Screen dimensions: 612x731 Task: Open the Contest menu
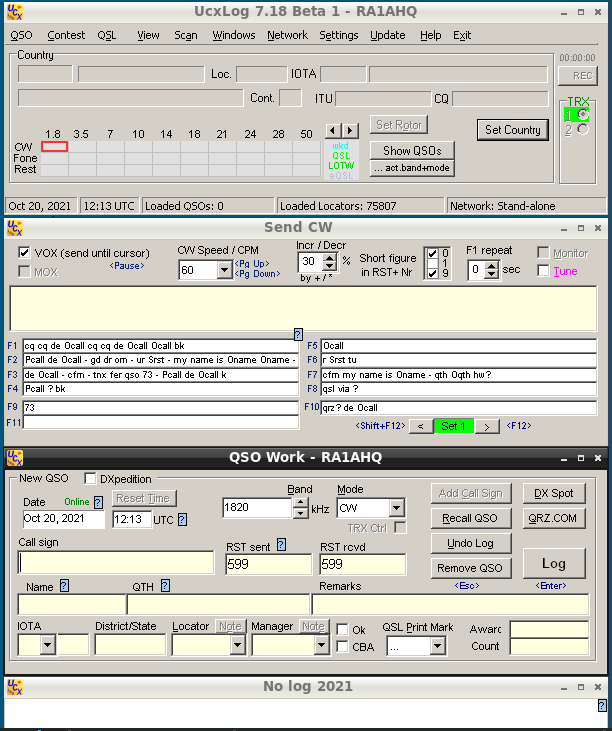tap(66, 35)
